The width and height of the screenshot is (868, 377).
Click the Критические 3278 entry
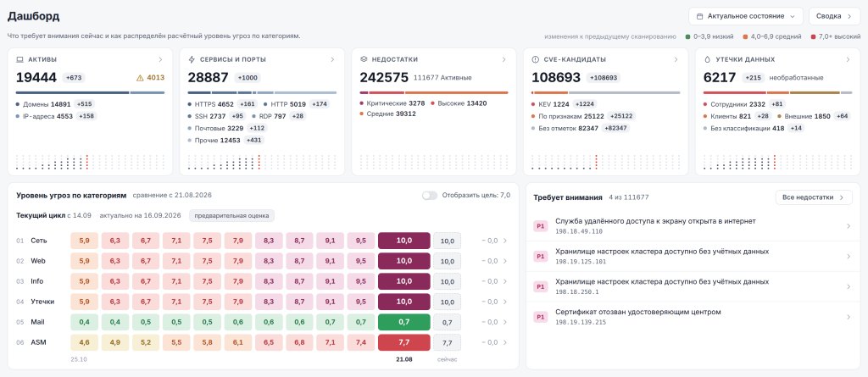point(392,103)
